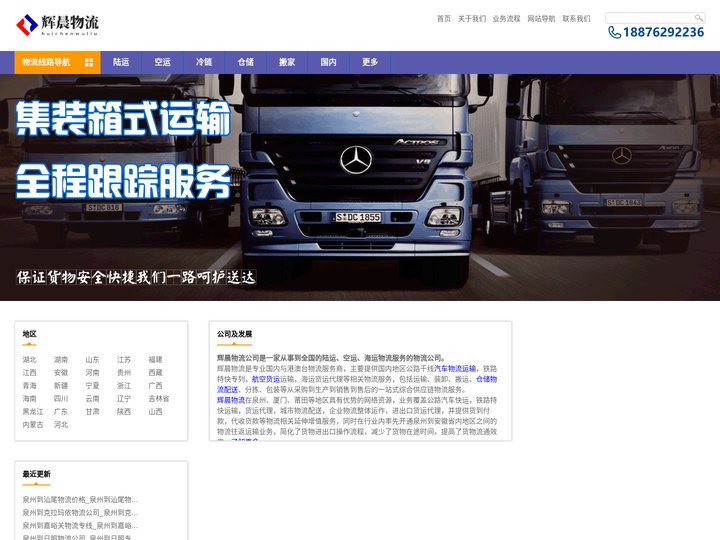Select the 仓储 menu item
The height and width of the screenshot is (540, 720).
(246, 62)
